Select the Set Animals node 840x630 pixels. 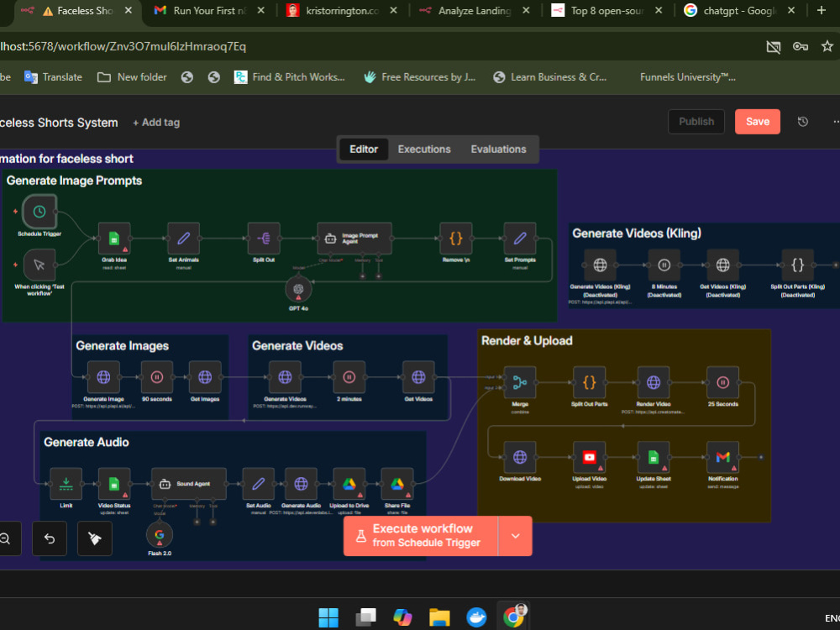pos(184,239)
